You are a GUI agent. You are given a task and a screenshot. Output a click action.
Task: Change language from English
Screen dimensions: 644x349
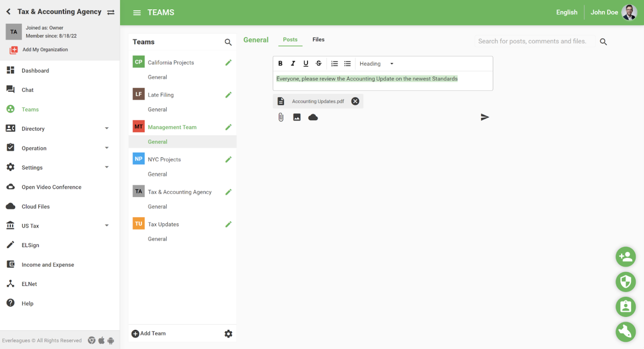pyautogui.click(x=567, y=12)
